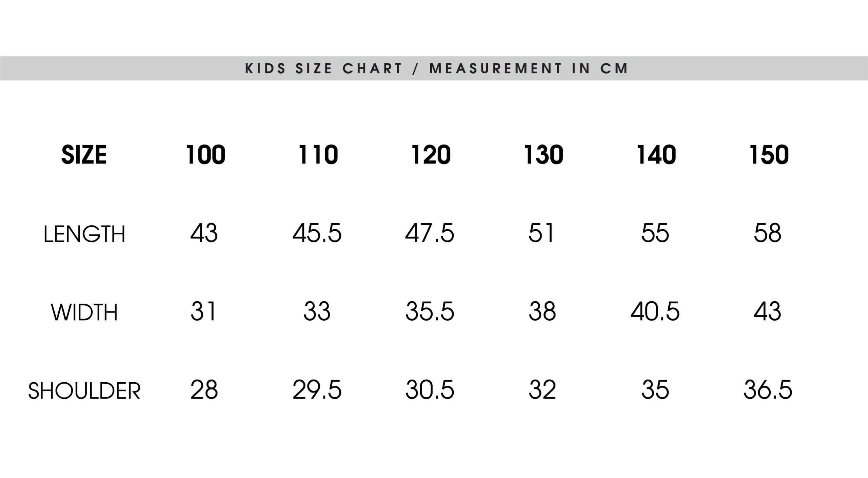This screenshot has height=478, width=868.
Task: Select the LENGTH row label
Action: (84, 234)
